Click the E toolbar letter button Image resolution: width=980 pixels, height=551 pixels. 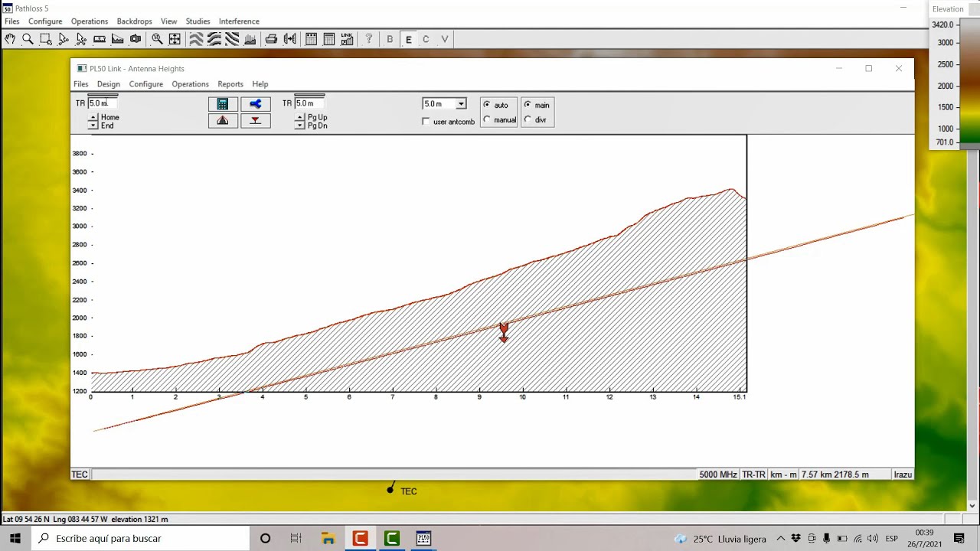[408, 39]
